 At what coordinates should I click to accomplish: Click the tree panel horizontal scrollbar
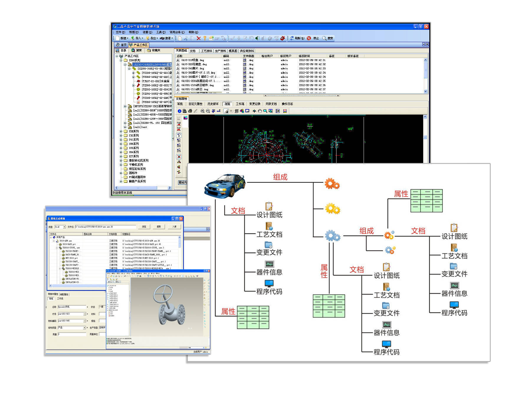144,188
